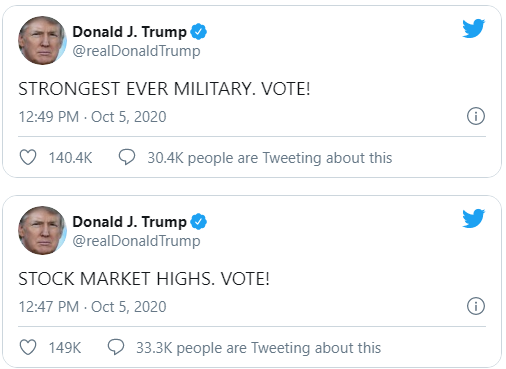Click Twitter bird logo on stock market tweet
This screenshot has width=506, height=369.
[473, 218]
